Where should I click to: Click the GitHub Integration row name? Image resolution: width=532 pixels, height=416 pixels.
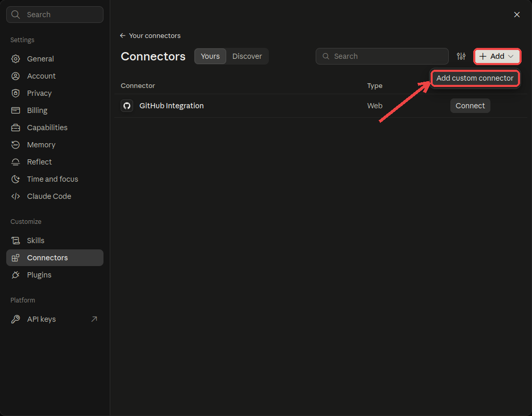coord(171,106)
